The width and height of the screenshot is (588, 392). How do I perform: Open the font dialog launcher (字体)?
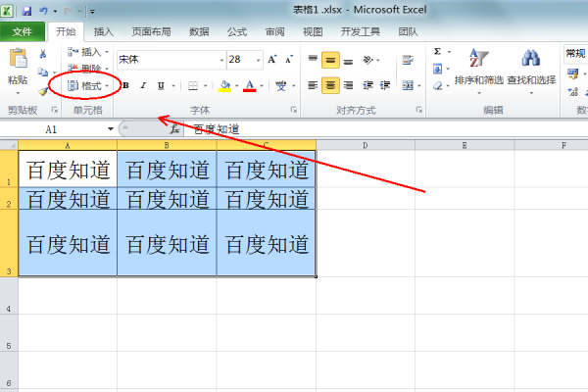(x=294, y=110)
